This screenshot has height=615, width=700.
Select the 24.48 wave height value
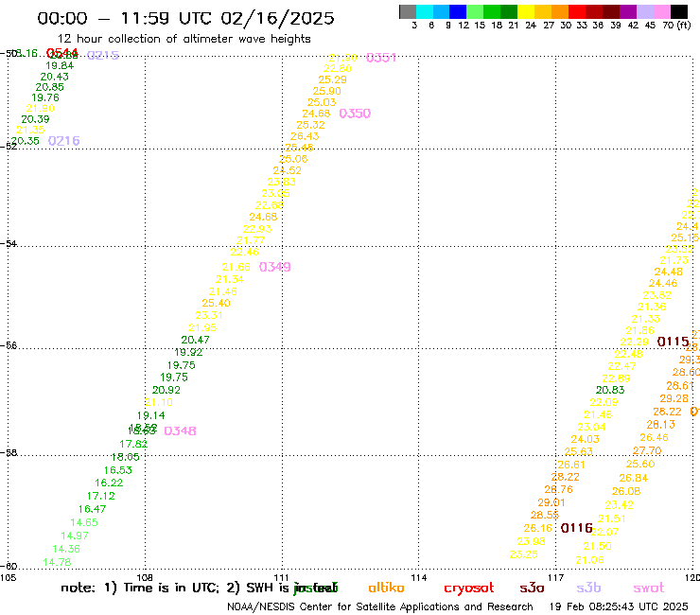[x=668, y=272]
